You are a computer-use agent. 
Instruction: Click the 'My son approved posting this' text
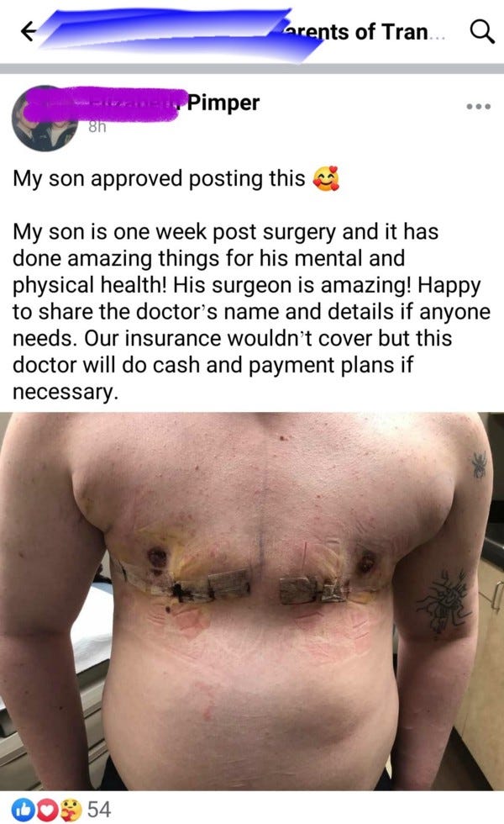(x=159, y=179)
